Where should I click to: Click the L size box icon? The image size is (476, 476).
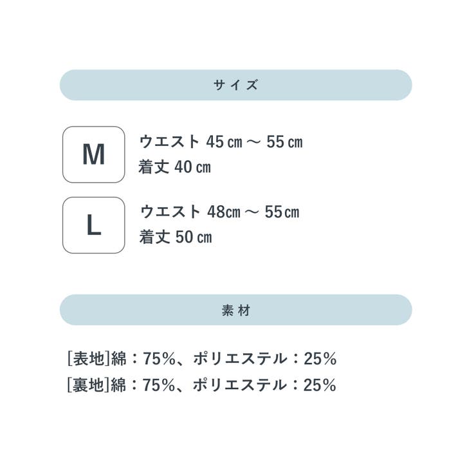(x=93, y=225)
